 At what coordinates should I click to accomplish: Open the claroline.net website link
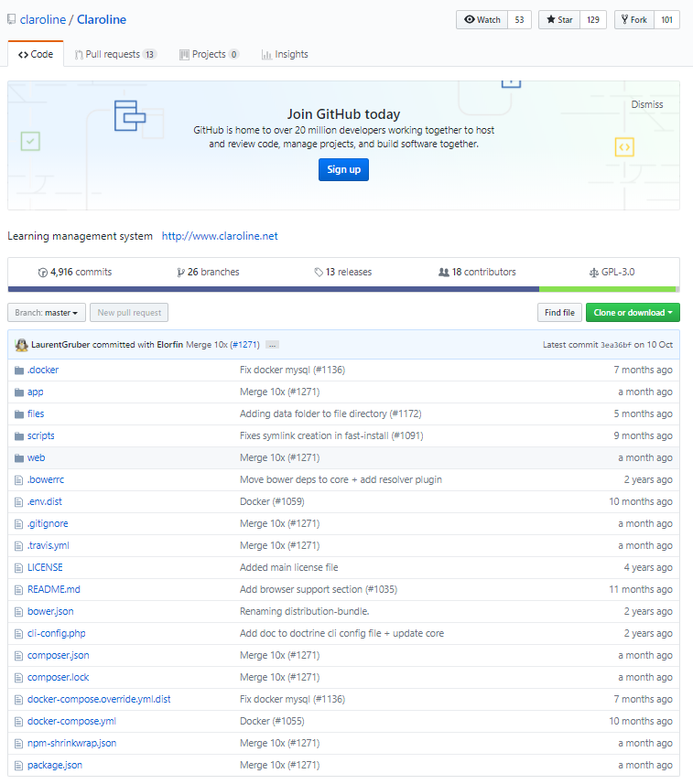coord(220,236)
